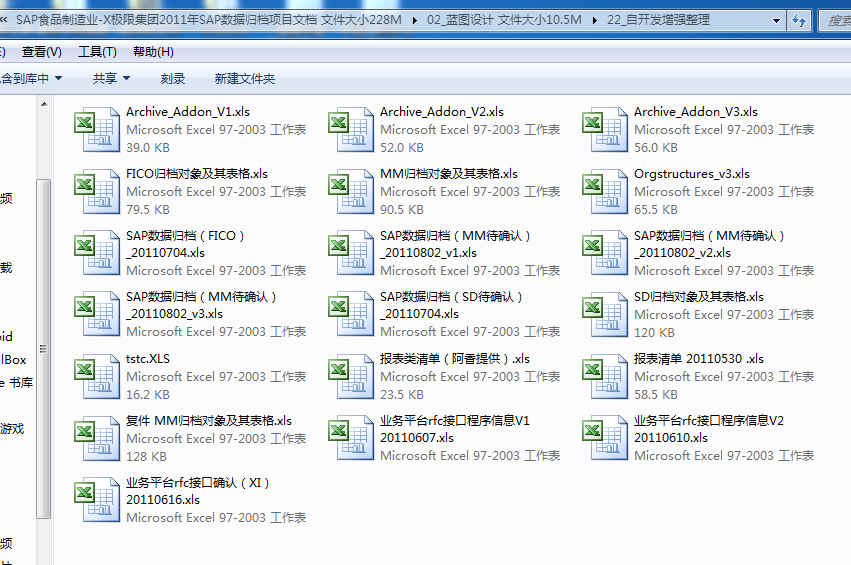
Task: Open the 查看(V) menu
Action: [42, 52]
